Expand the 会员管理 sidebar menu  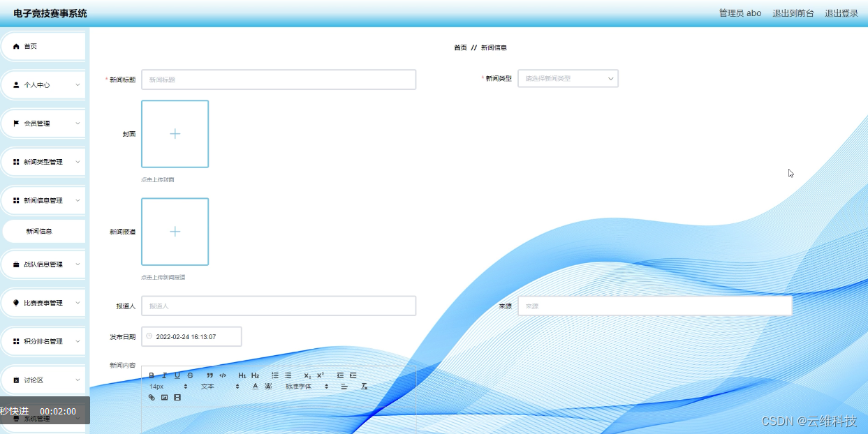43,124
